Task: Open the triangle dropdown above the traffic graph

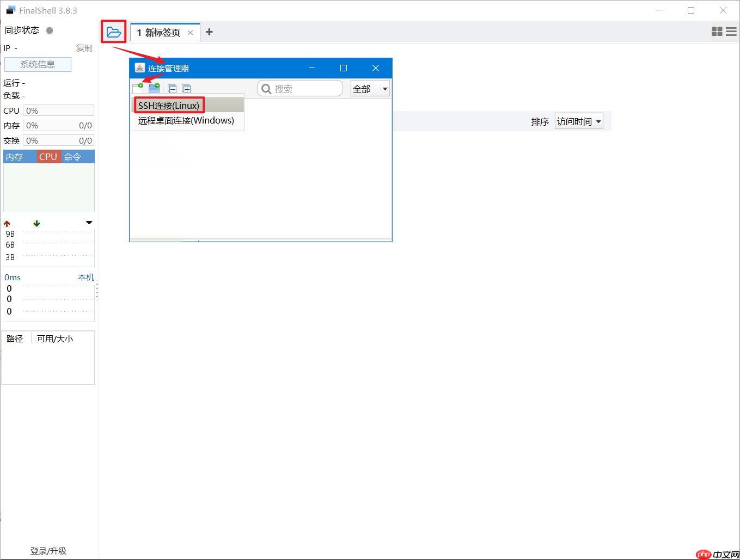Action: coord(89,223)
